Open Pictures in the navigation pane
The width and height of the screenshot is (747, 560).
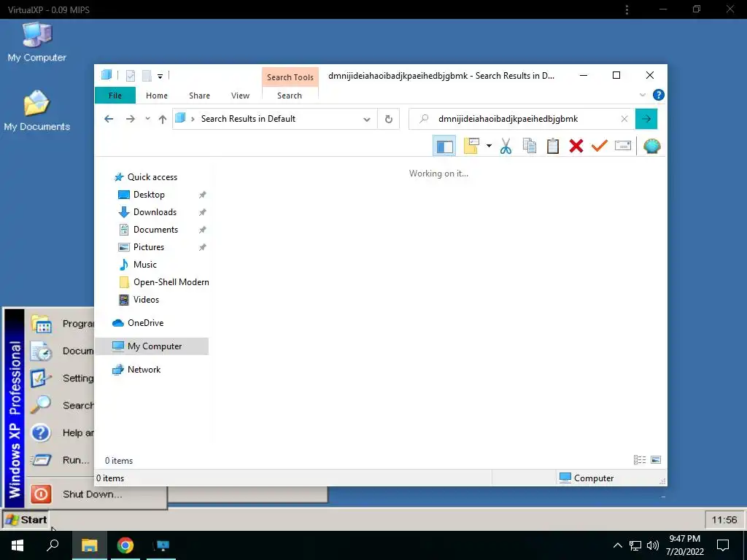click(x=149, y=247)
